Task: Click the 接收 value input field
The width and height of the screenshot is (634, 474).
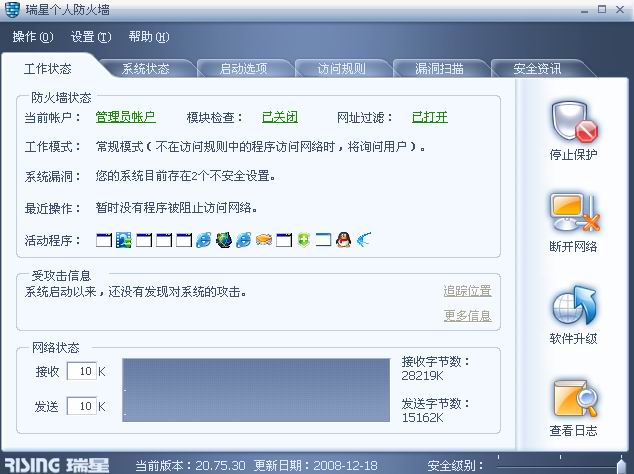Action: click(82, 371)
